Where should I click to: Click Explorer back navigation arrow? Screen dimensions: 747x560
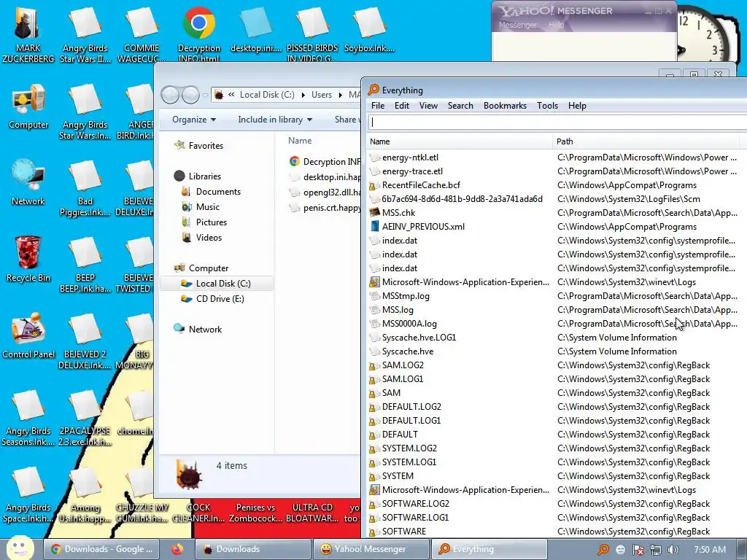tap(170, 96)
